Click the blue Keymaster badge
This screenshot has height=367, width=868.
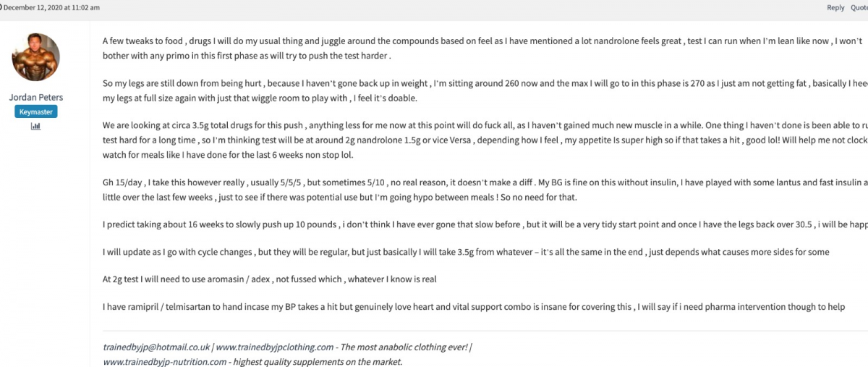click(35, 111)
